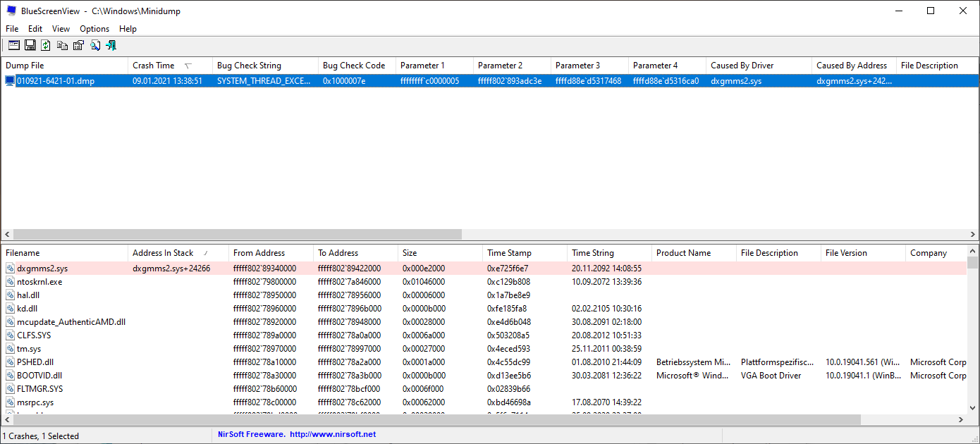Click the upper pane horizontal scrollbar left arrow
This screenshot has height=444, width=980.
(x=6, y=234)
